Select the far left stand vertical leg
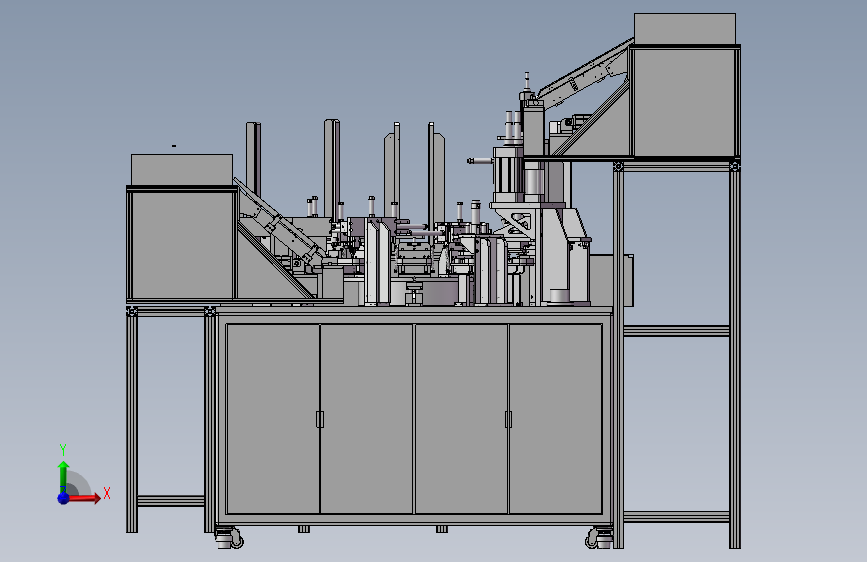This screenshot has height=562, width=867. [x=132, y=420]
